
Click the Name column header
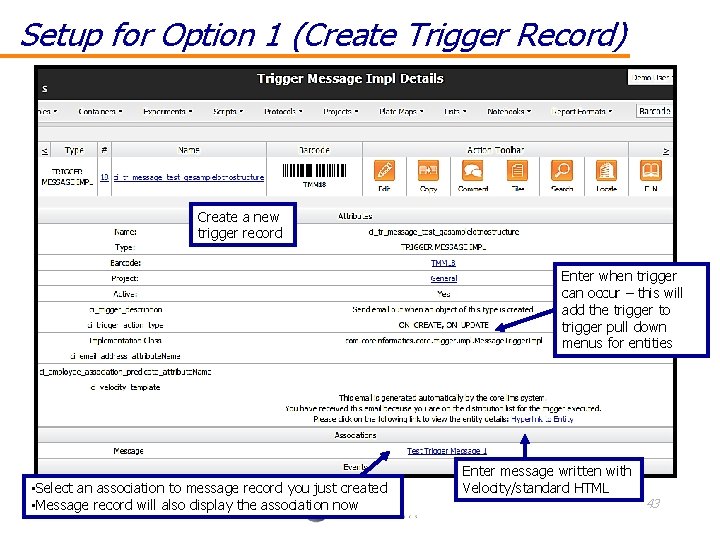(x=189, y=150)
